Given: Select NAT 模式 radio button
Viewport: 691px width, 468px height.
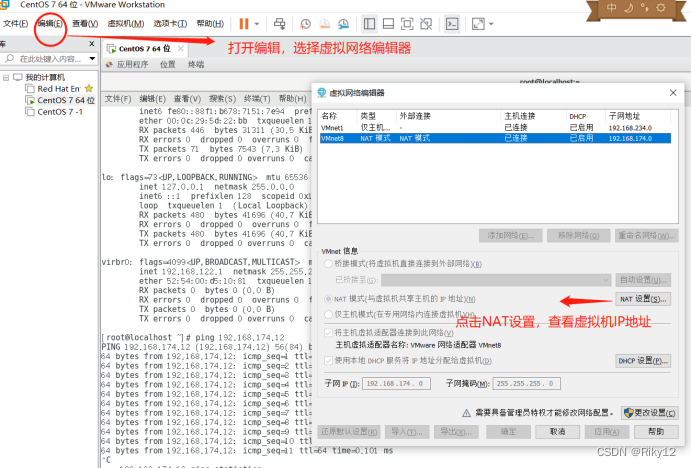Looking at the screenshot, I should point(328,299).
